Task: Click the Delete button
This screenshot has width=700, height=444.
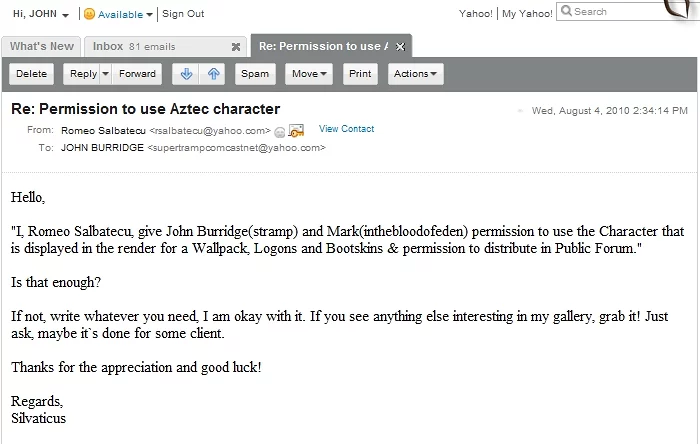Action: coord(32,74)
